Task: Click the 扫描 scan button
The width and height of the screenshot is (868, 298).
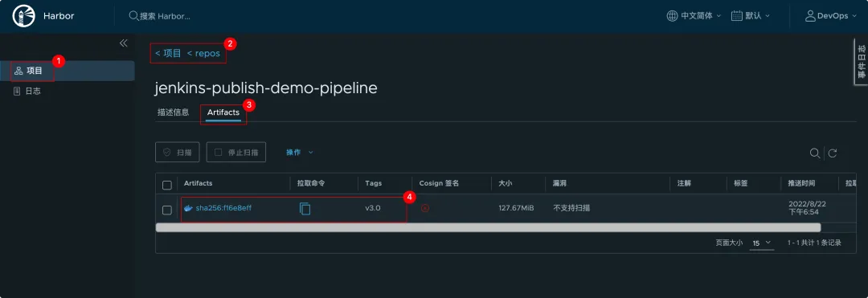Action: pos(177,152)
